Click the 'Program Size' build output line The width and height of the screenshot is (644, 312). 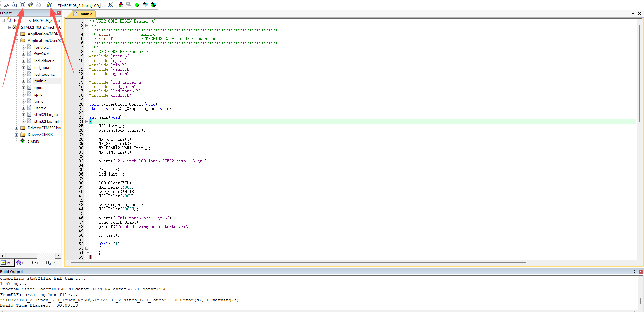[83, 289]
